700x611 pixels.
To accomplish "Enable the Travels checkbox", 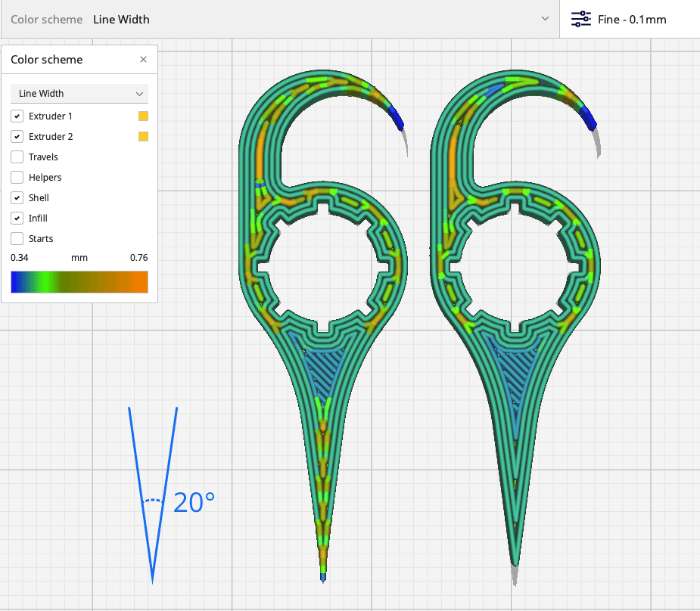I will (17, 157).
